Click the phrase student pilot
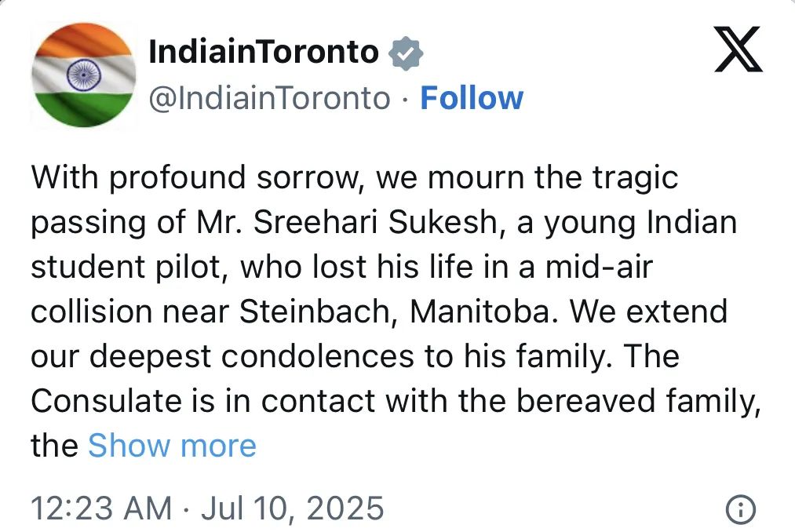 click(x=127, y=268)
